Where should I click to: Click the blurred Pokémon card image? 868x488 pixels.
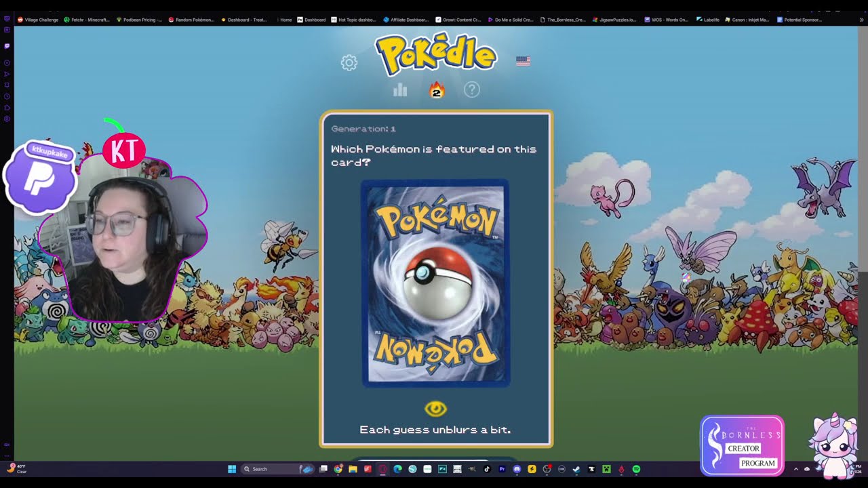click(x=436, y=283)
